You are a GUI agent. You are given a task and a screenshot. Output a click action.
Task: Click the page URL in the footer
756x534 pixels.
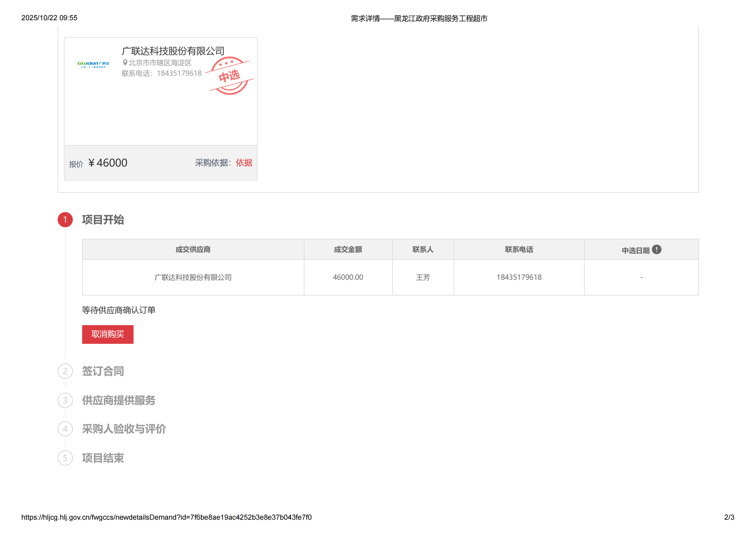click(166, 517)
